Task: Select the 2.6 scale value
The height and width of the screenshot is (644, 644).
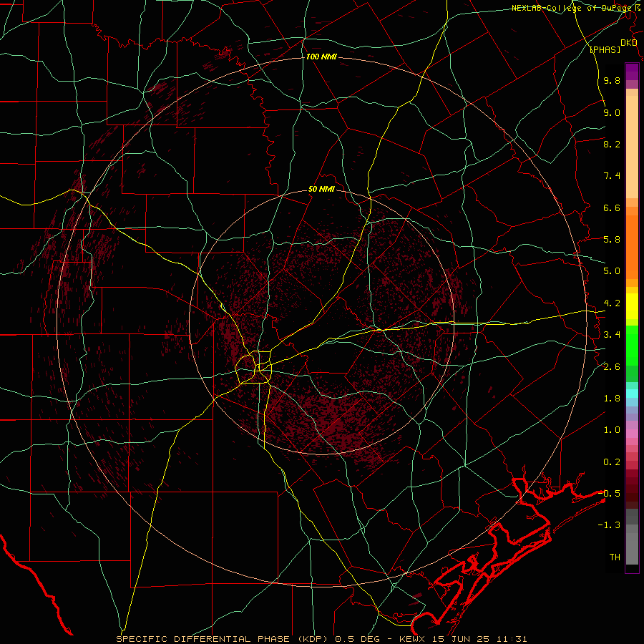Action: tap(612, 367)
